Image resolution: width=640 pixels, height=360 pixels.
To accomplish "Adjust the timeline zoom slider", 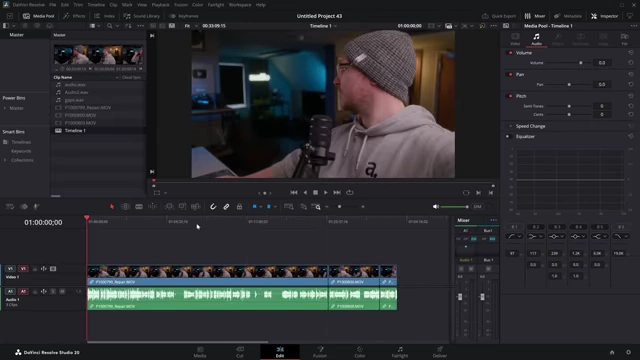I will click(339, 207).
